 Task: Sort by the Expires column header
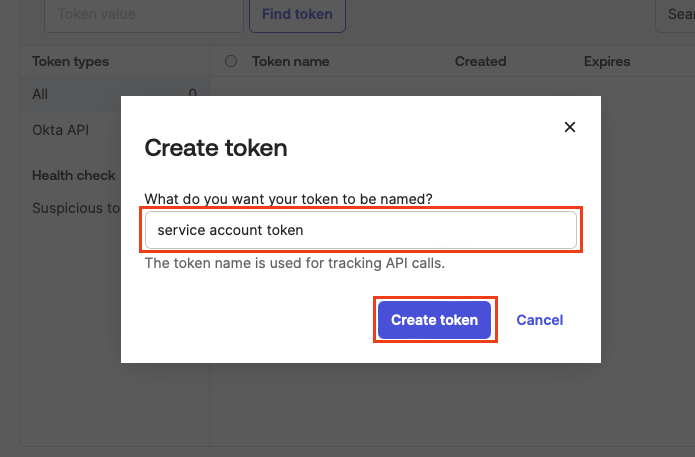coord(607,61)
